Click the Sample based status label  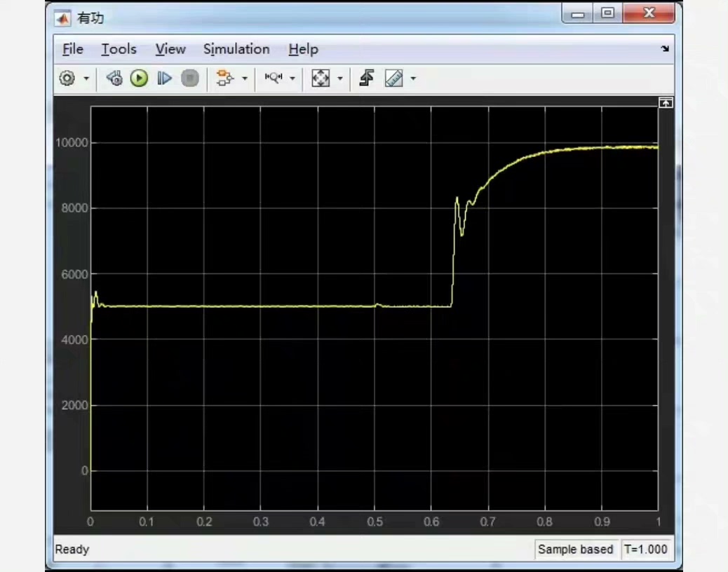575,550
